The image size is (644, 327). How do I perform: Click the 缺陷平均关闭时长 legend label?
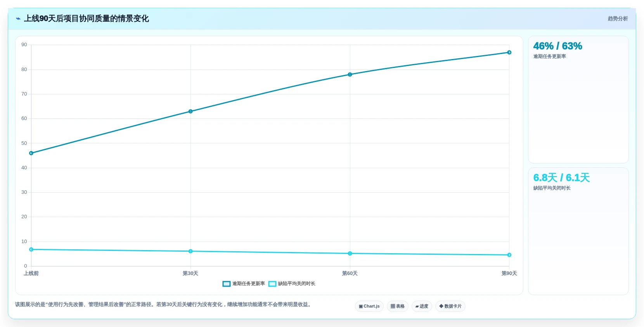coord(297,284)
